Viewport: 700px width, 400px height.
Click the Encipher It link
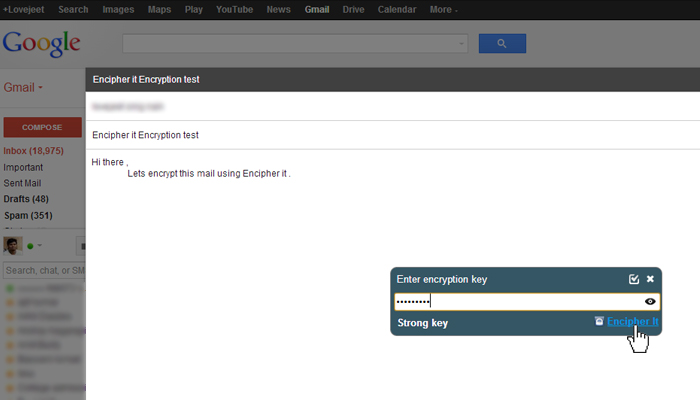pos(633,321)
